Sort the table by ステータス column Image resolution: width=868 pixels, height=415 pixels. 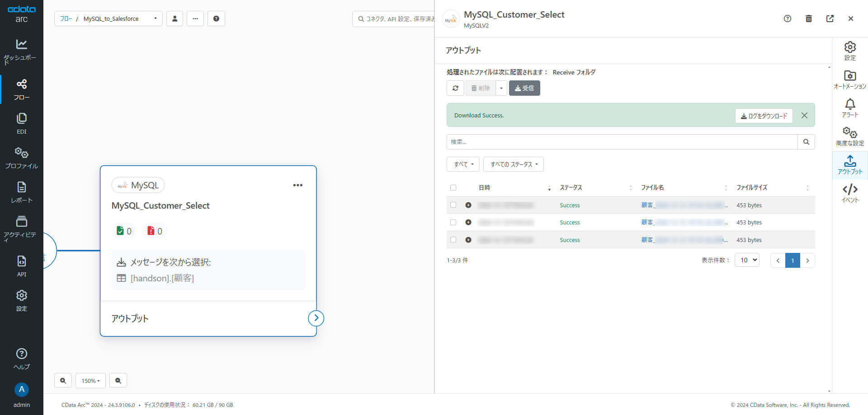596,187
